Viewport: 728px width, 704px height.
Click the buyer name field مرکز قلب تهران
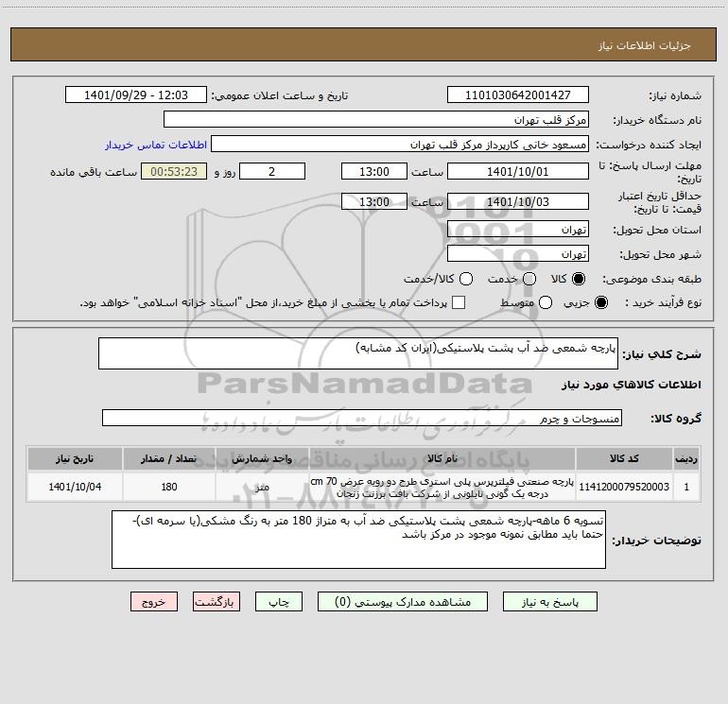coord(376,120)
